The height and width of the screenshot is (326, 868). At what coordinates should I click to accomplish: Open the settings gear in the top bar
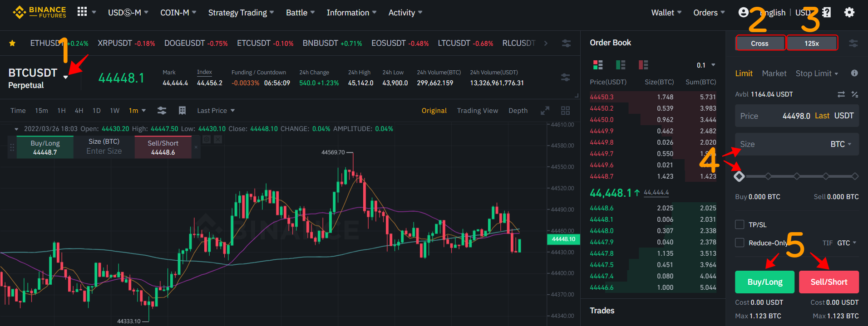[x=849, y=12]
